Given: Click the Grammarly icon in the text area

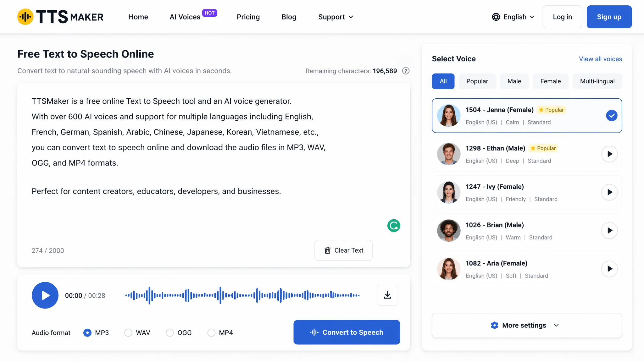Looking at the screenshot, I should tap(394, 226).
